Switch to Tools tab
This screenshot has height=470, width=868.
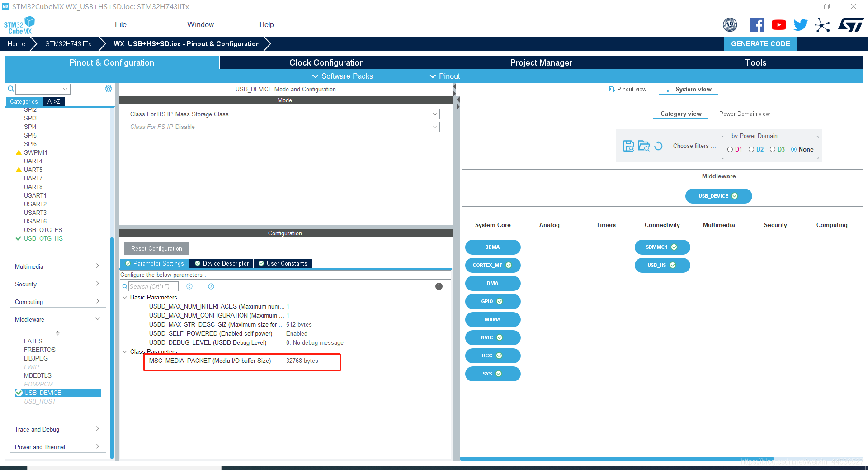[756, 63]
